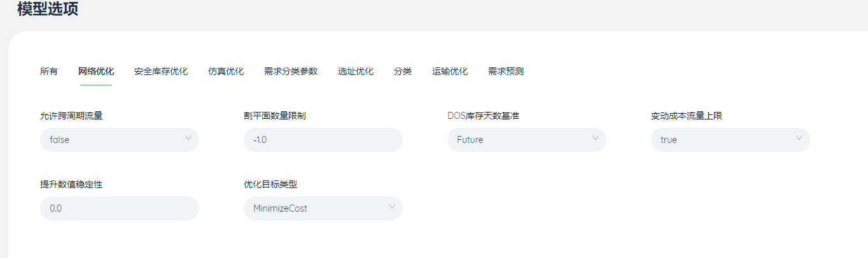Screen dimensions: 868x258
Task: Open the 需求预测 tab
Action: (x=506, y=71)
